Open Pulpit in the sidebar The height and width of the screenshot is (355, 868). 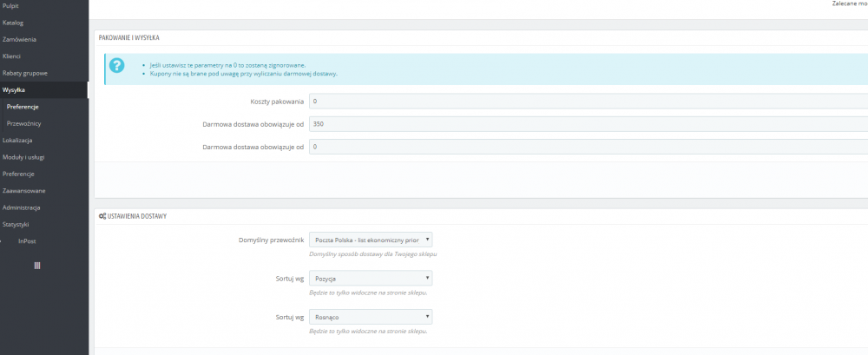click(x=11, y=6)
